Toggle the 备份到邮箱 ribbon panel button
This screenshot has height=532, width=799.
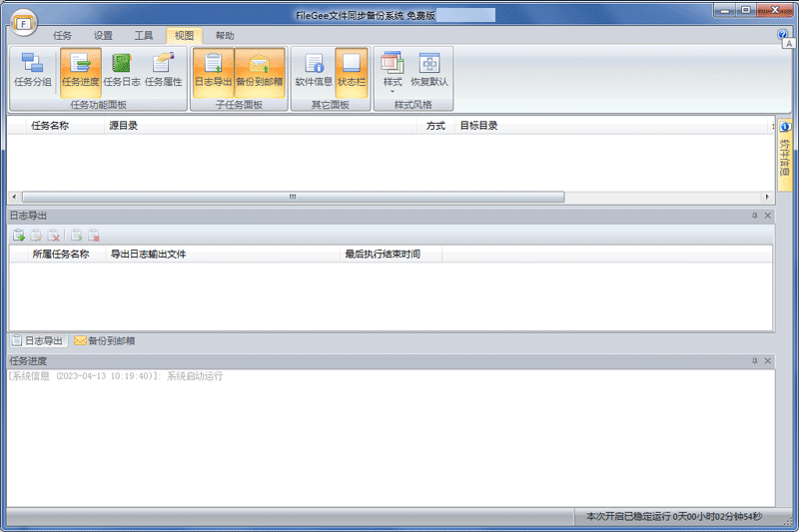click(260, 70)
